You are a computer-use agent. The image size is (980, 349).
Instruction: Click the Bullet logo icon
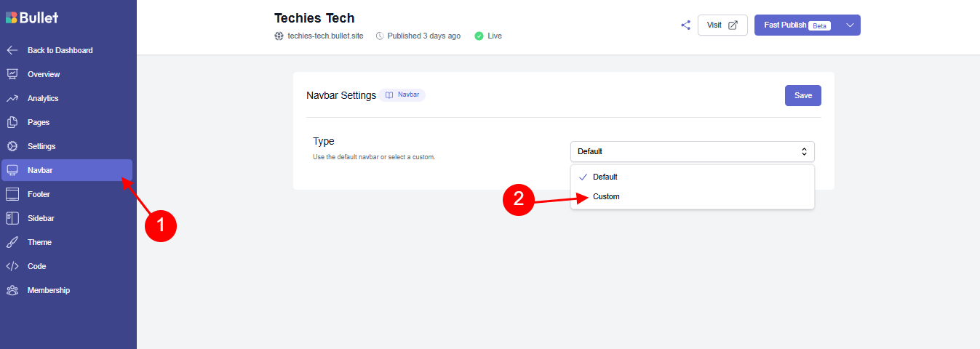(11, 17)
